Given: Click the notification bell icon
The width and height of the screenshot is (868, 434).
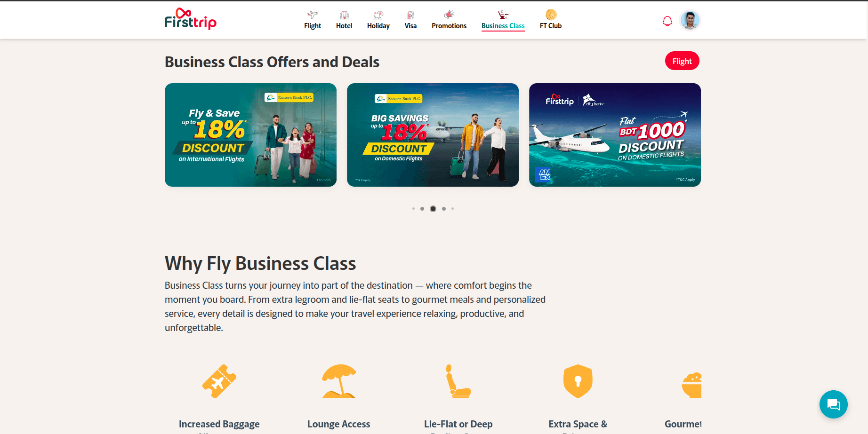Looking at the screenshot, I should tap(667, 21).
